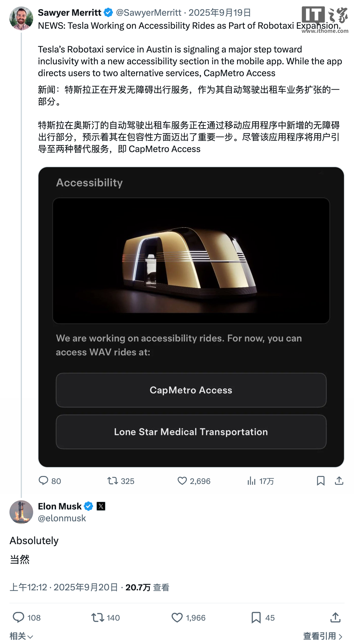
Task: Repost Elon Musk's reply with 140 reposts
Action: coord(97,617)
